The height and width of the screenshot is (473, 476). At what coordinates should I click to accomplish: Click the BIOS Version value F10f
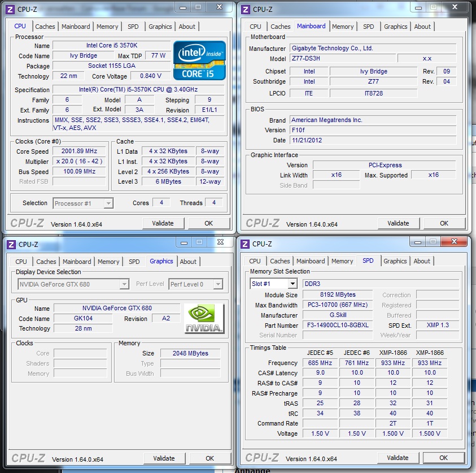point(373,131)
